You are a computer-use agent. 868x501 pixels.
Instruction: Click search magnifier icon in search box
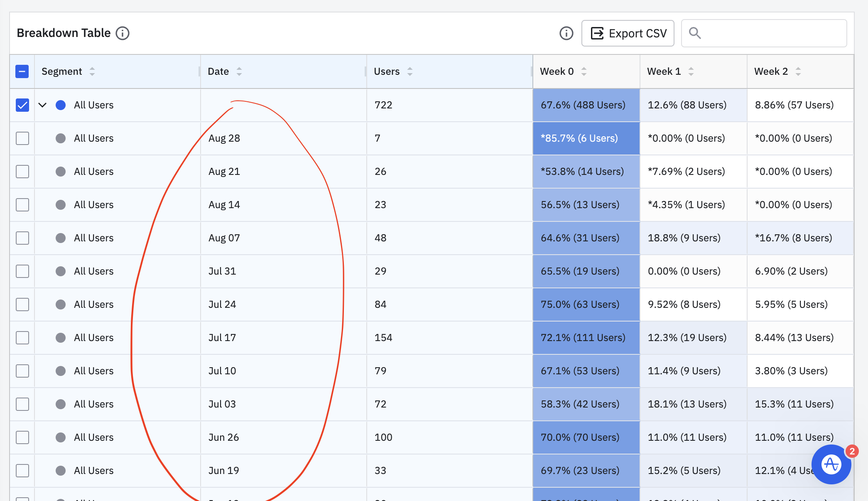(695, 33)
